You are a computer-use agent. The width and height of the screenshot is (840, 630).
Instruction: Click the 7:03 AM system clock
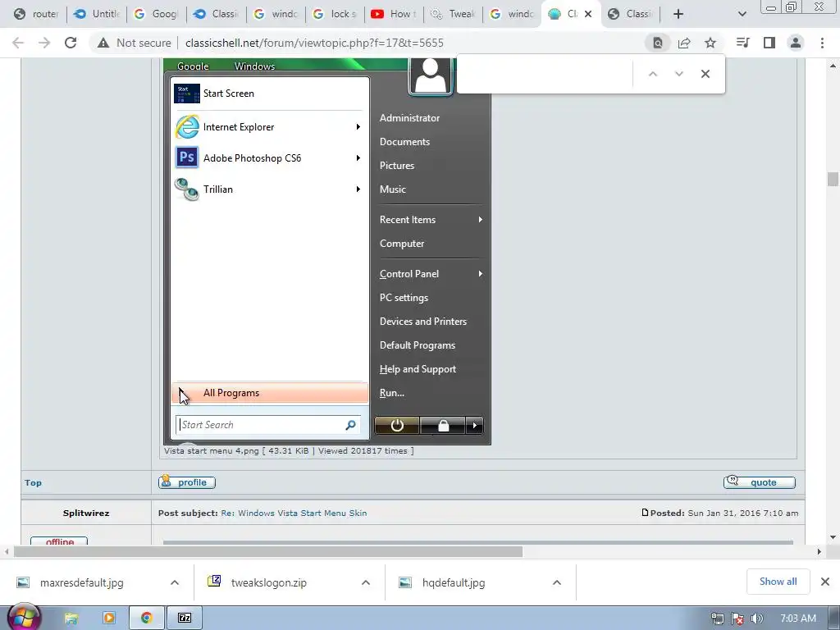(x=798, y=619)
